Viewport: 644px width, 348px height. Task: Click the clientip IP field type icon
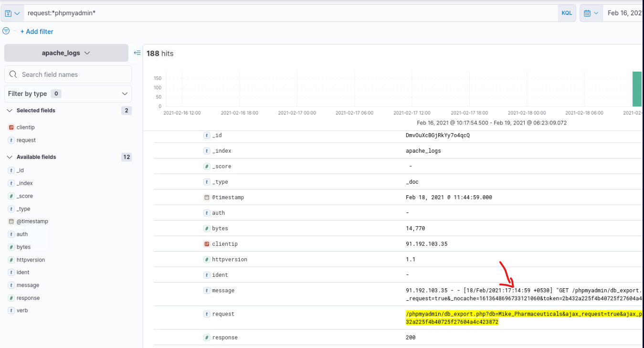(x=11, y=127)
